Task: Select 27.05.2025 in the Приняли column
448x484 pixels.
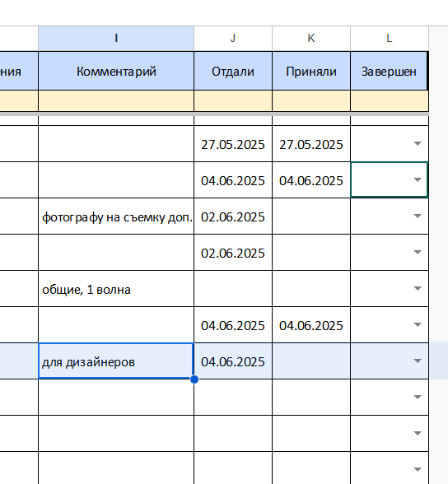Action: pyautogui.click(x=311, y=144)
